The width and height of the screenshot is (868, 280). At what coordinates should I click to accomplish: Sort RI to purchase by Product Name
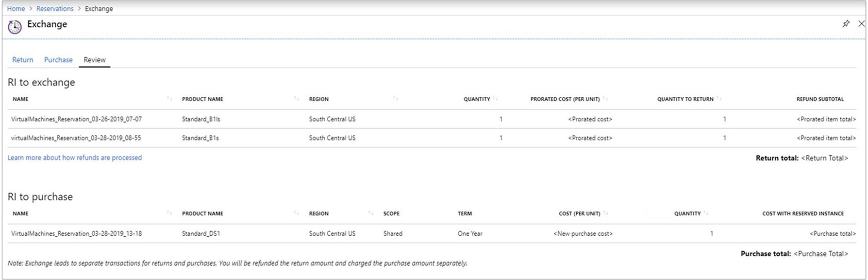[296, 213]
